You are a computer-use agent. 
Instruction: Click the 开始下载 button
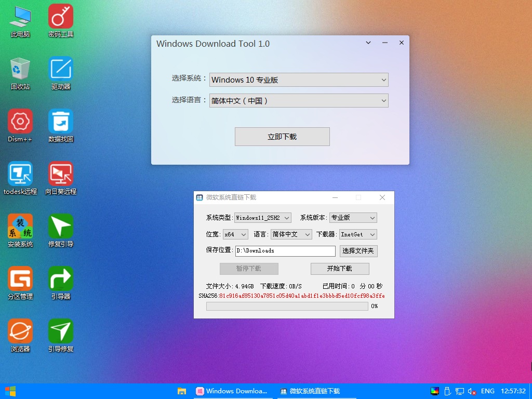pyautogui.click(x=340, y=269)
